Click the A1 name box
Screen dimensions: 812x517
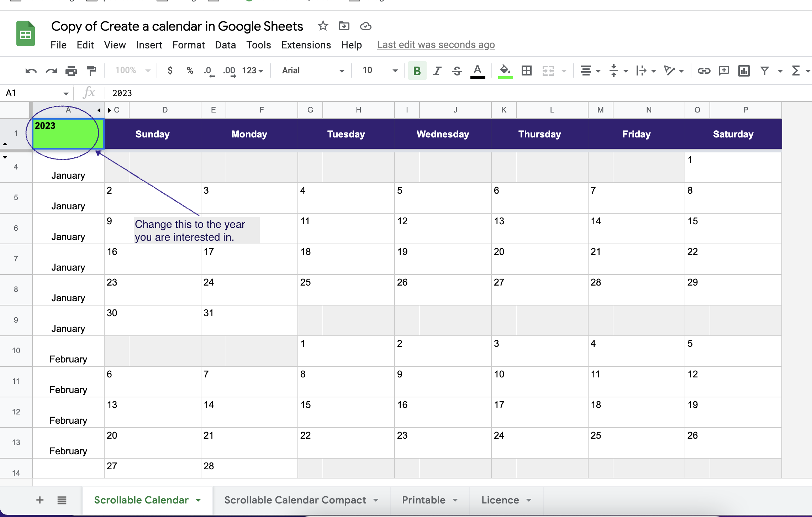tap(37, 93)
